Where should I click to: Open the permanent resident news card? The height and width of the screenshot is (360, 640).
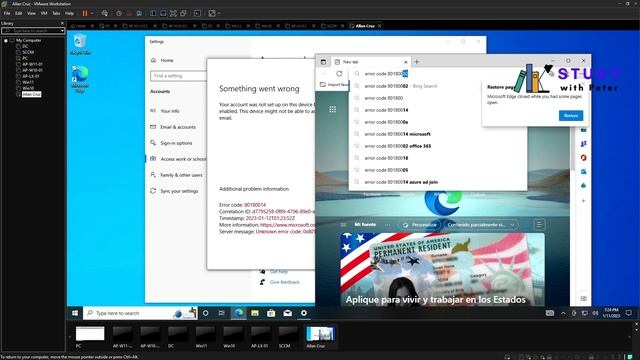(442, 269)
